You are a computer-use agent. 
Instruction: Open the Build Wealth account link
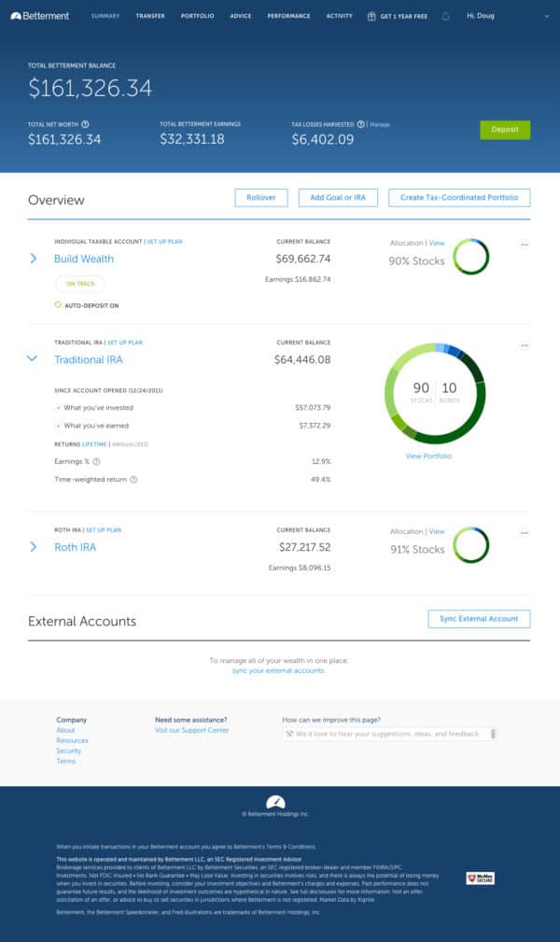point(83,259)
